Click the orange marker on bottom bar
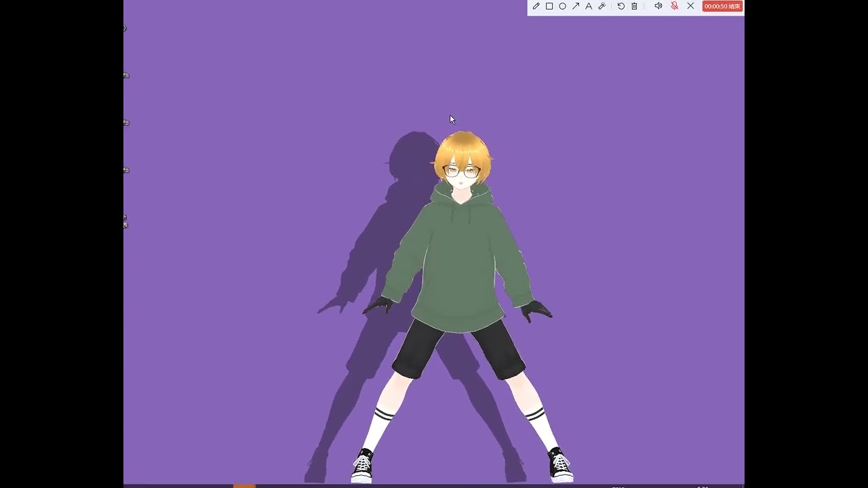 (x=244, y=485)
